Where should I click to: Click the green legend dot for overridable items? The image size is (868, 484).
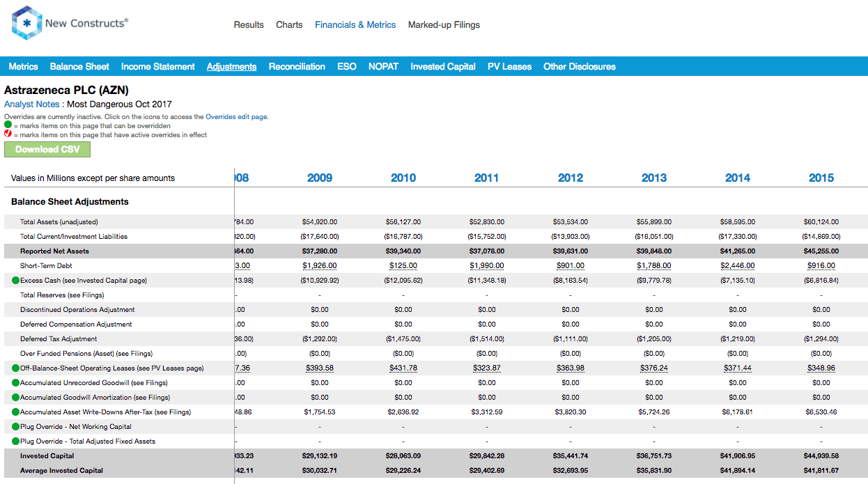tap(8, 126)
